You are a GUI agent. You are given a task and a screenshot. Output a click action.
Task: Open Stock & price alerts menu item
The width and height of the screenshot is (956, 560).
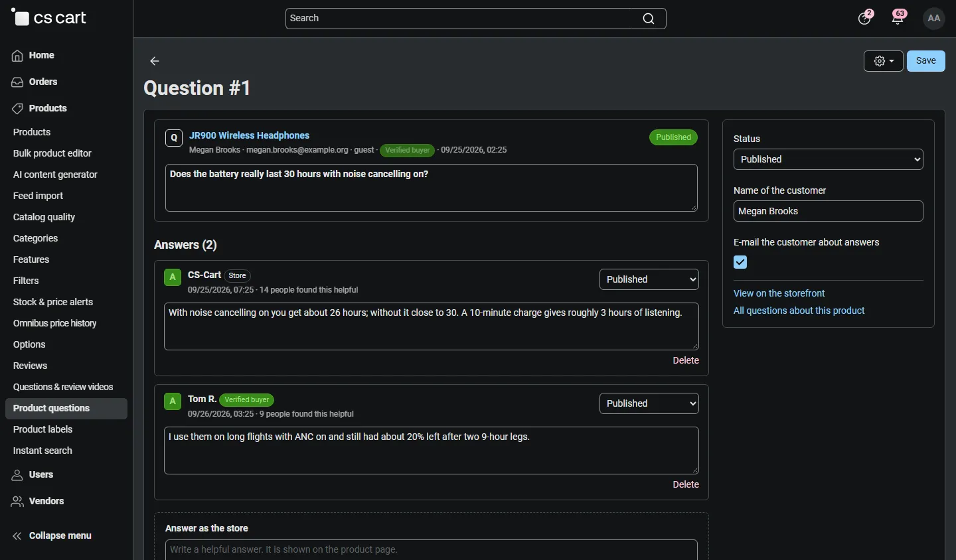pyautogui.click(x=53, y=303)
